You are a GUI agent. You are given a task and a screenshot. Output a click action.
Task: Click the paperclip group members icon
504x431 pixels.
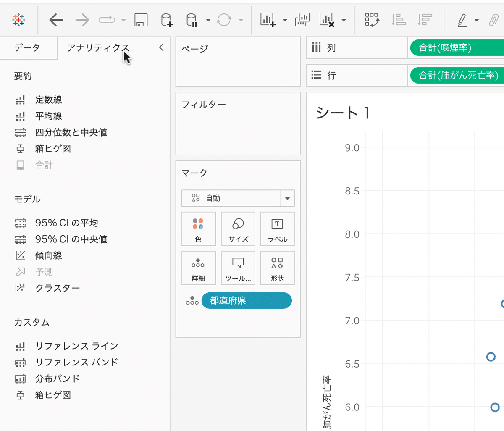click(x=494, y=20)
